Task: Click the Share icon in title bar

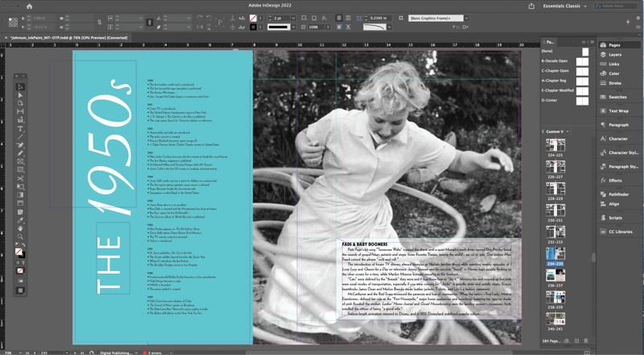Action: tap(531, 6)
